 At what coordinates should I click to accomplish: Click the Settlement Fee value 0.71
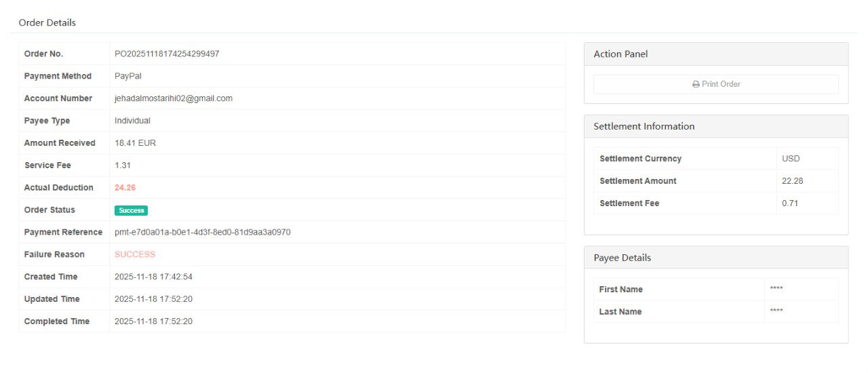(790, 203)
